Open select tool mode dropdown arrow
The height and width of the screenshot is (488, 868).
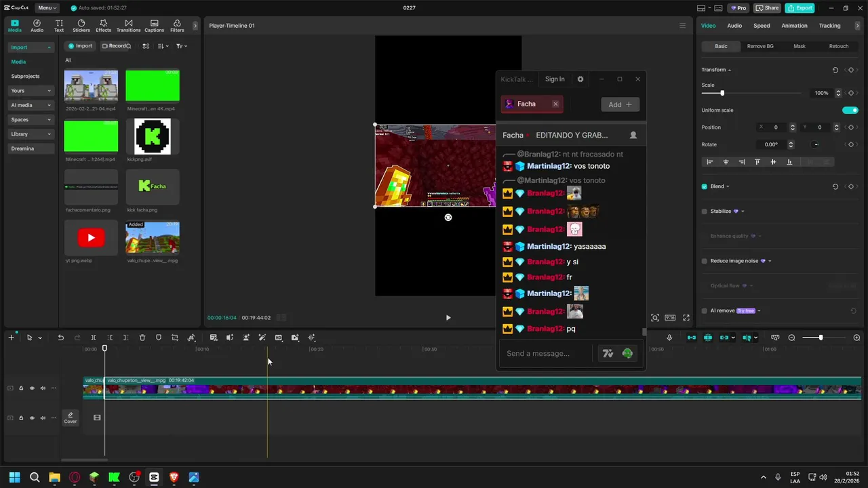coord(40,338)
